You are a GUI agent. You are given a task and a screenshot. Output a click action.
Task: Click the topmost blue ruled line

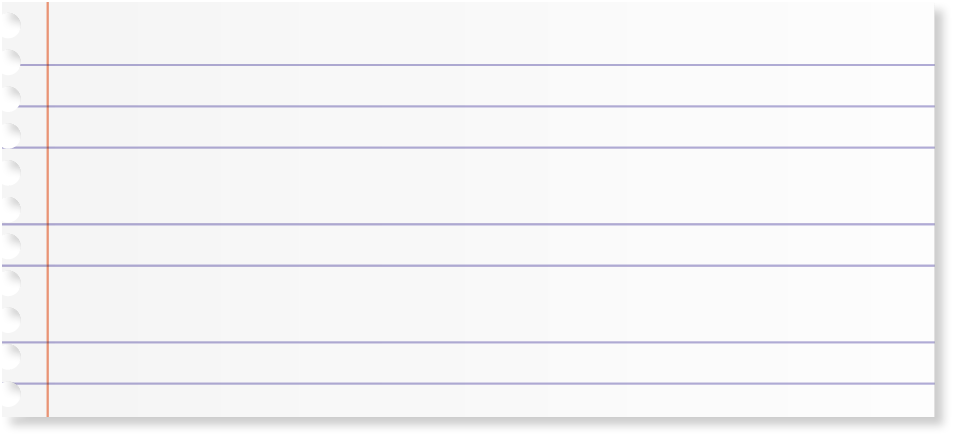(x=480, y=65)
